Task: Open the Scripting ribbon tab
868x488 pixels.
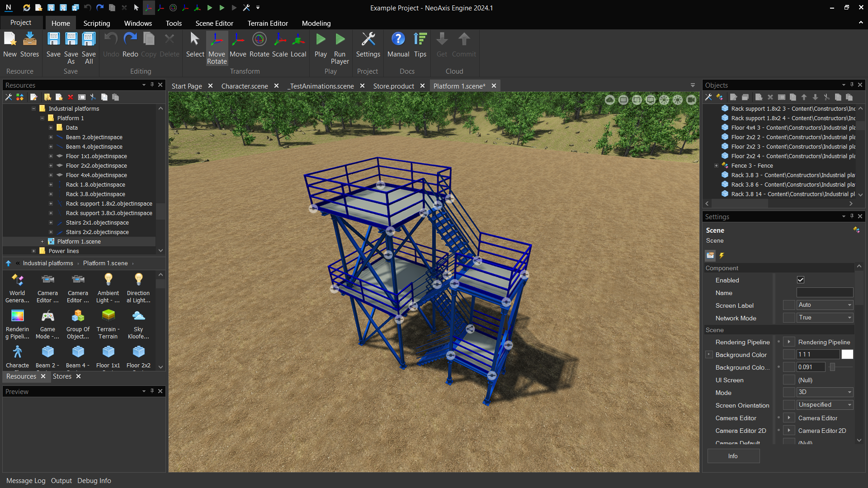Action: [96, 23]
